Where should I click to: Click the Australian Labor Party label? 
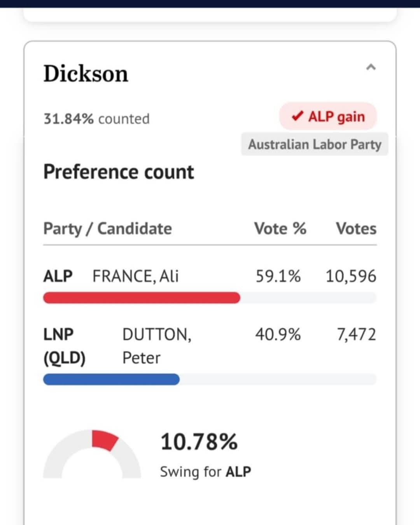315,144
